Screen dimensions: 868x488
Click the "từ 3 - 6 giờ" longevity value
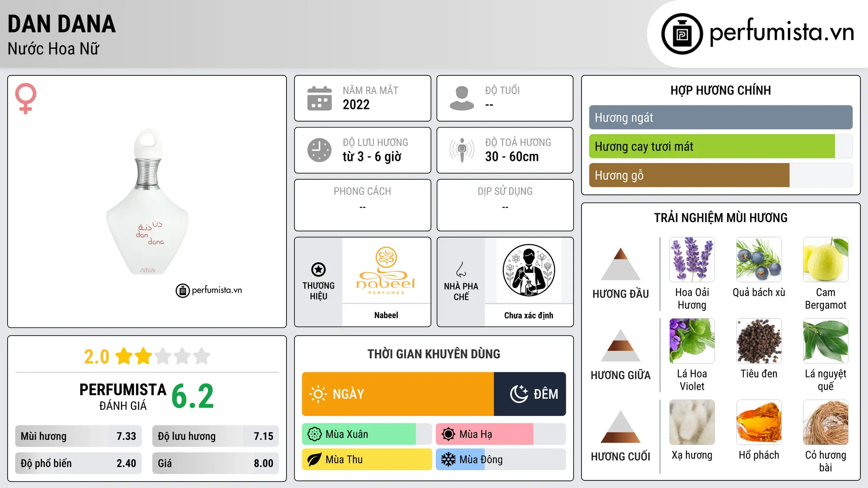coord(372,157)
